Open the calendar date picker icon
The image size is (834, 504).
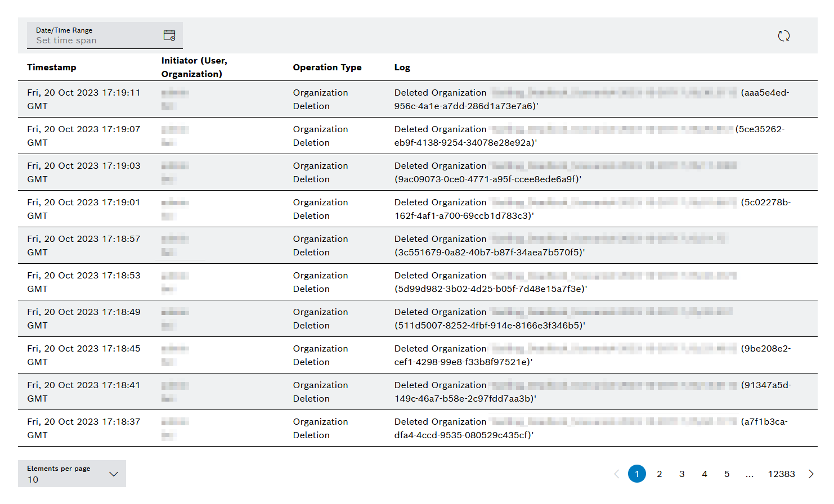click(x=169, y=35)
